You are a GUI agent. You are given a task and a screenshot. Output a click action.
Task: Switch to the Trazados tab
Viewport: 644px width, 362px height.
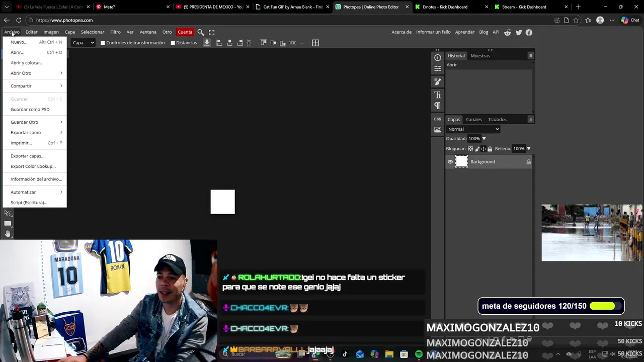[497, 120]
